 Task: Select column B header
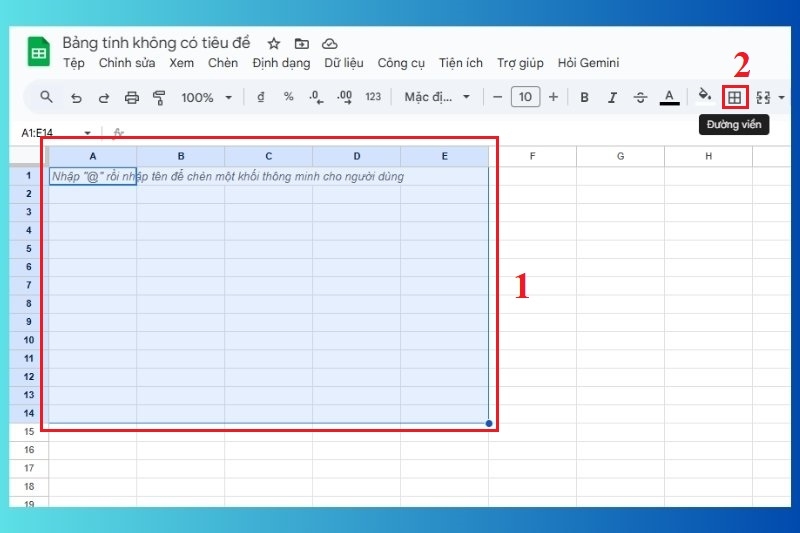181,156
